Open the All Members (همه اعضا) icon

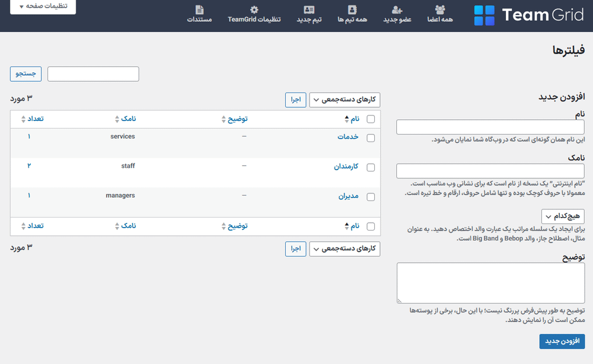440,10
